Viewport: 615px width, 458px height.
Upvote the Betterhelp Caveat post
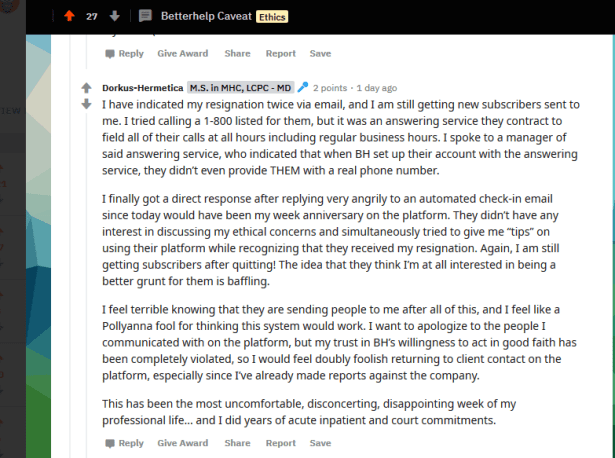[x=69, y=16]
